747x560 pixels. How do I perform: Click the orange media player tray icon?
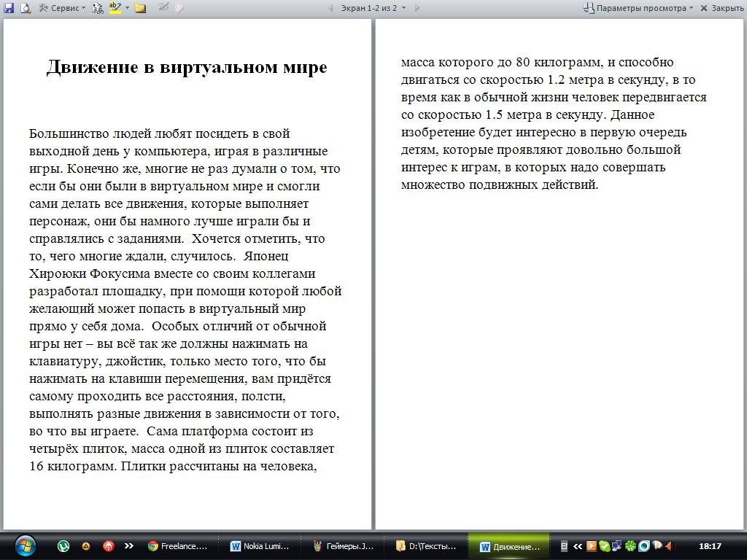click(591, 546)
